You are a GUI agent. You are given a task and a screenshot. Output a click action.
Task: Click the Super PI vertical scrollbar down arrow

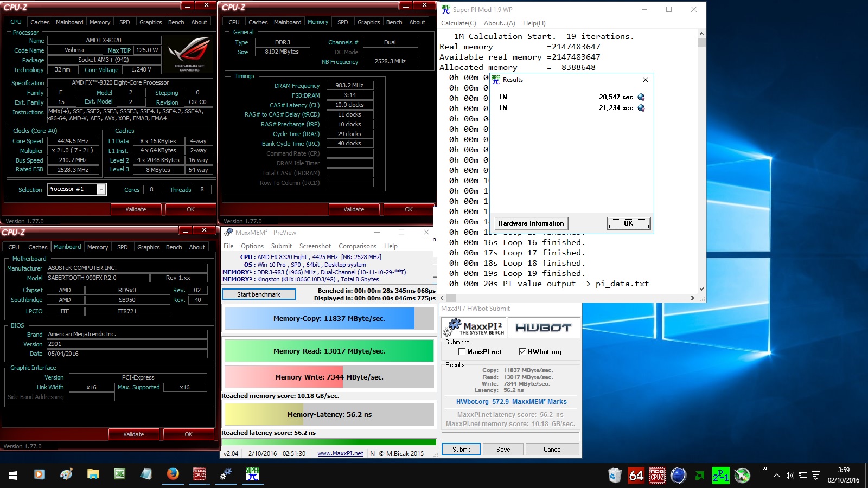pyautogui.click(x=701, y=289)
